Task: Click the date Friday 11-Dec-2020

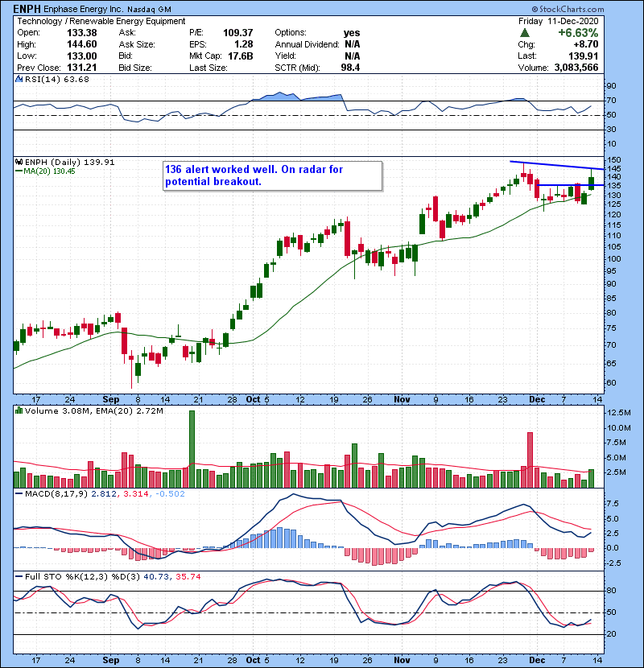Action: tap(559, 21)
